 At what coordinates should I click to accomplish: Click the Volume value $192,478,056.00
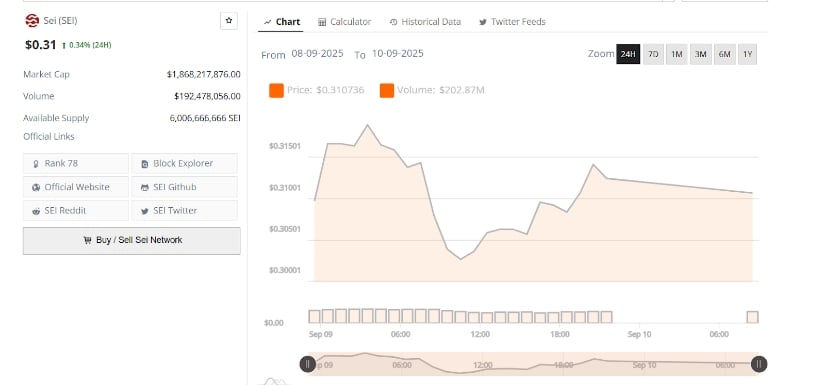207,96
